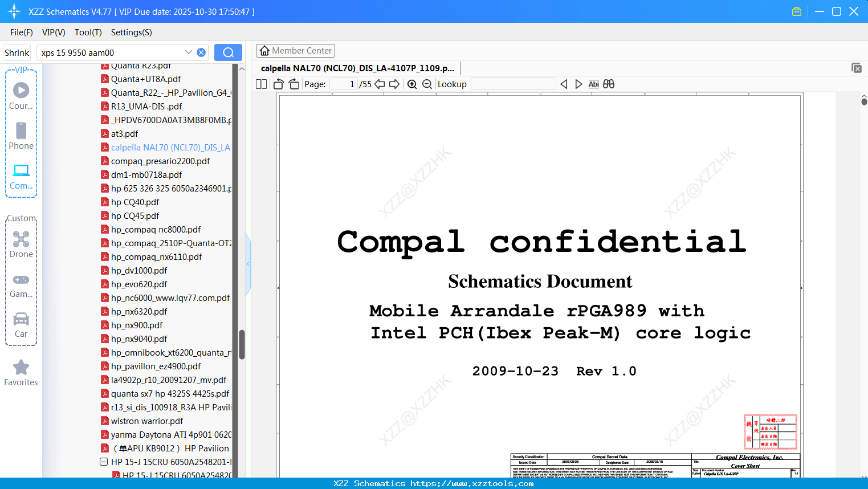
Task: Select calpella NAL70 (NCL70)_DIS_LA file
Action: pos(171,148)
